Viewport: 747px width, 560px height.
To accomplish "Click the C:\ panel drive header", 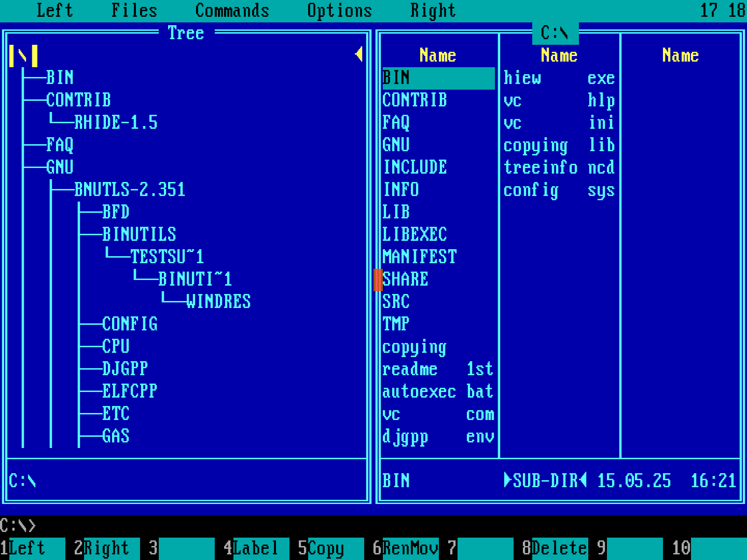I will coord(555,32).
